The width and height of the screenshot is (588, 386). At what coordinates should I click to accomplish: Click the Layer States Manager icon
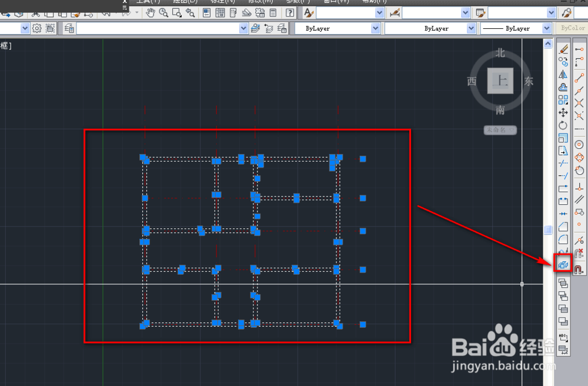click(x=282, y=28)
